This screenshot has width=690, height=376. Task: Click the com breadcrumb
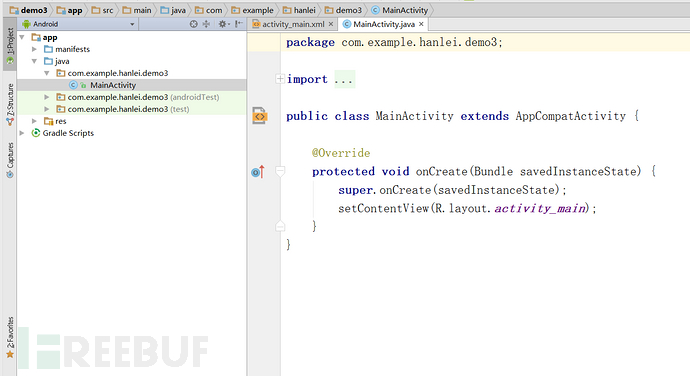click(x=209, y=10)
